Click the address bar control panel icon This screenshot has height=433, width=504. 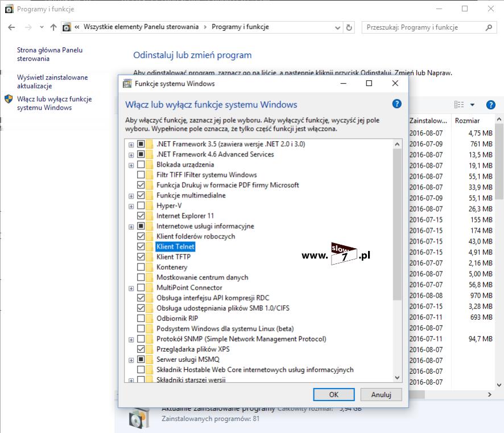point(67,27)
